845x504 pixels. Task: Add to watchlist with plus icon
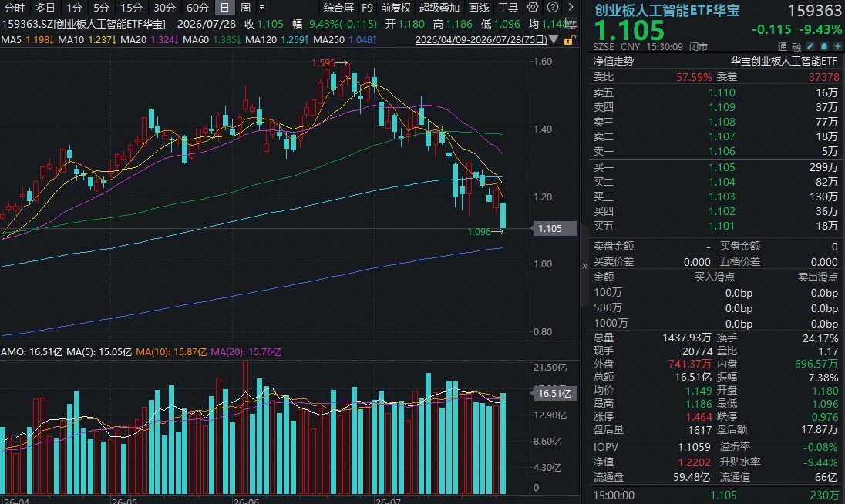coord(837,47)
